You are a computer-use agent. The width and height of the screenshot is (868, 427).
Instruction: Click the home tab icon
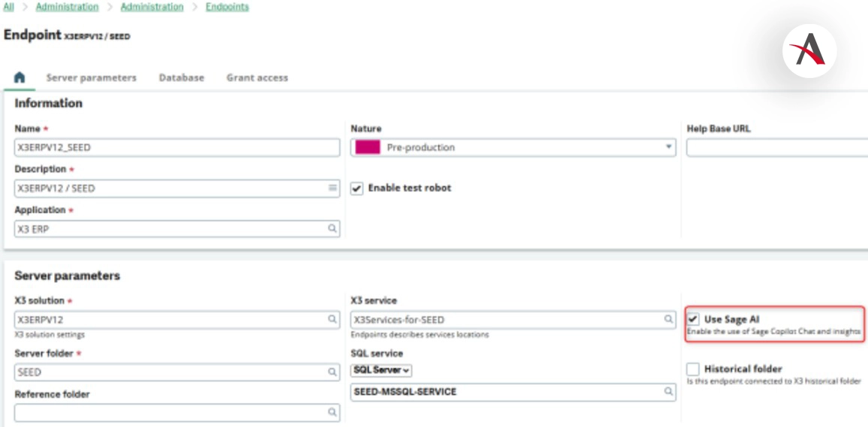tap(20, 77)
